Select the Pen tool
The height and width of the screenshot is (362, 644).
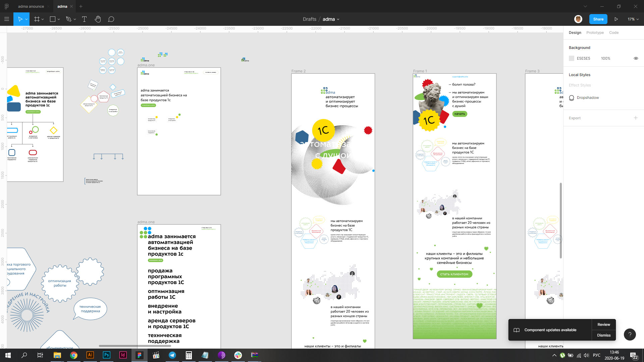[x=69, y=19]
